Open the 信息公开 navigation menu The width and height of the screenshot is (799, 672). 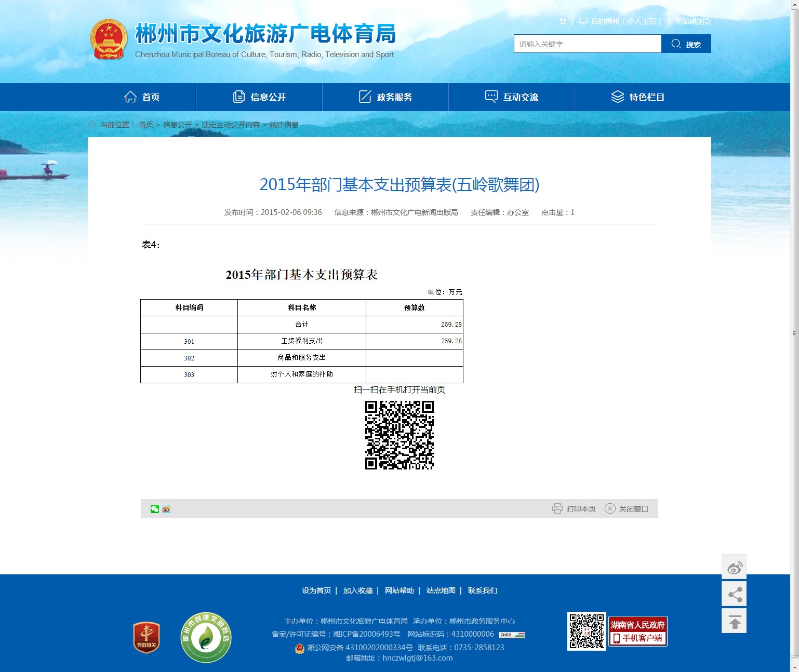click(259, 97)
